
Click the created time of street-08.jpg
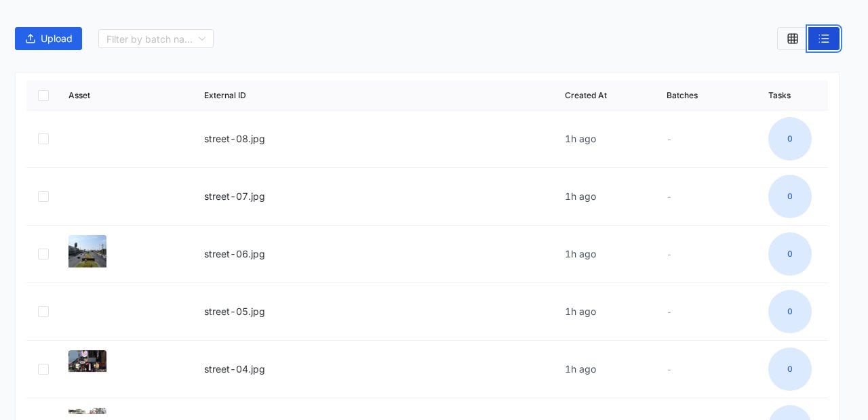580,139
